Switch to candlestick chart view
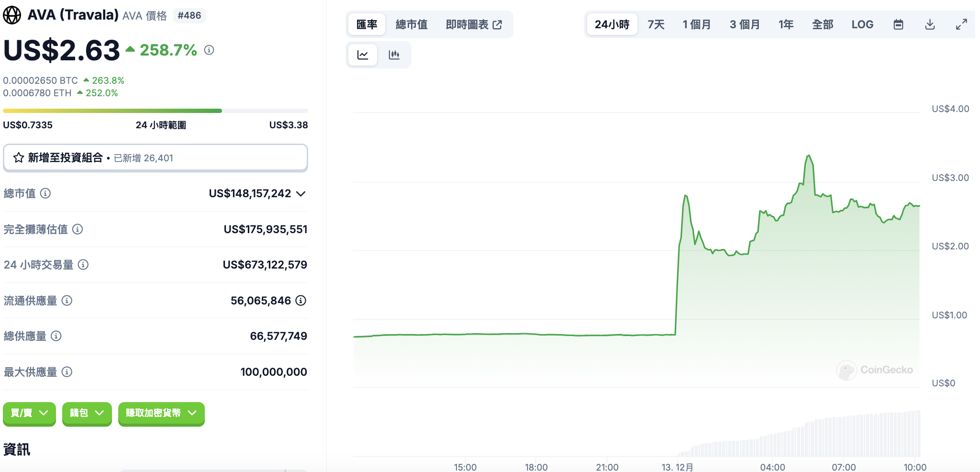This screenshot has width=980, height=472. pyautogui.click(x=394, y=55)
